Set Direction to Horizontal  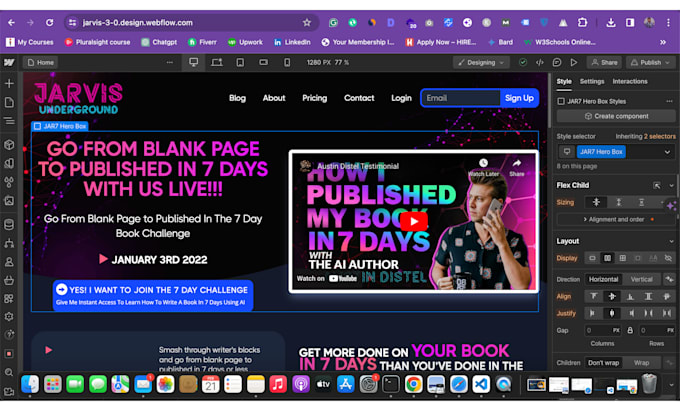point(603,279)
